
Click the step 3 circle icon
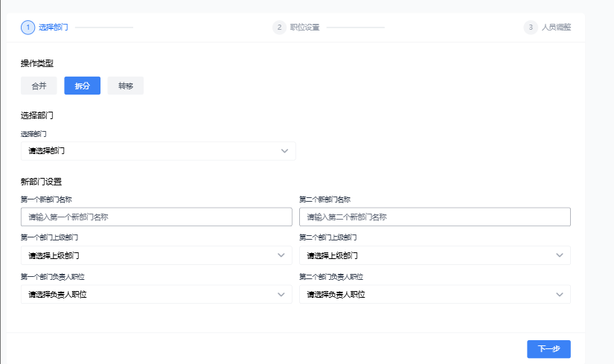[531, 28]
